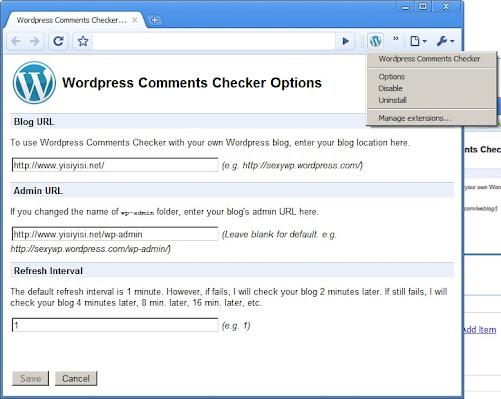Click the Wordpress Comments Checker Options title

pos(192,83)
